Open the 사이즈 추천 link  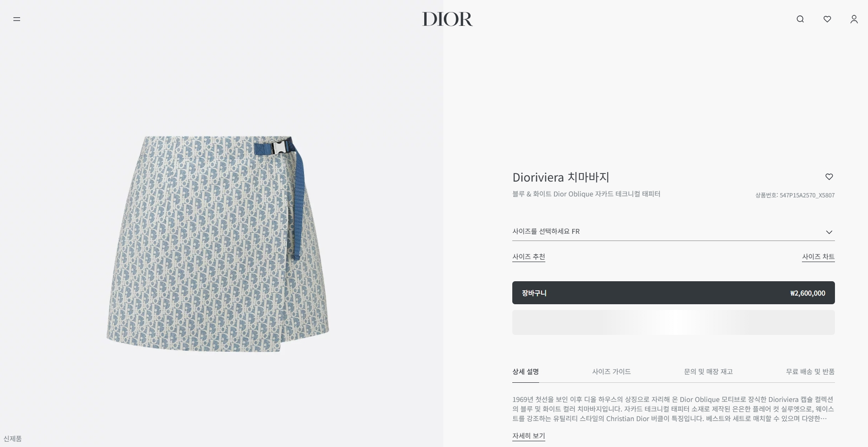pyautogui.click(x=529, y=257)
